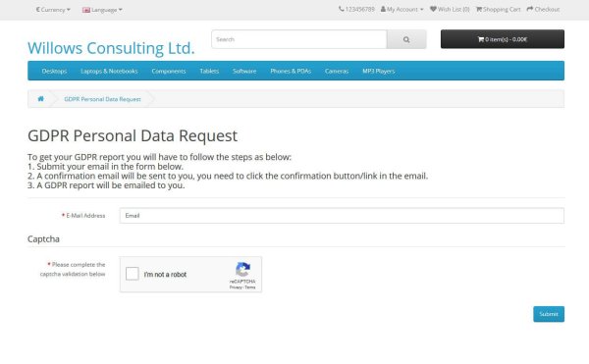Open the My Account dropdown
The height and width of the screenshot is (364, 589).
click(x=402, y=10)
